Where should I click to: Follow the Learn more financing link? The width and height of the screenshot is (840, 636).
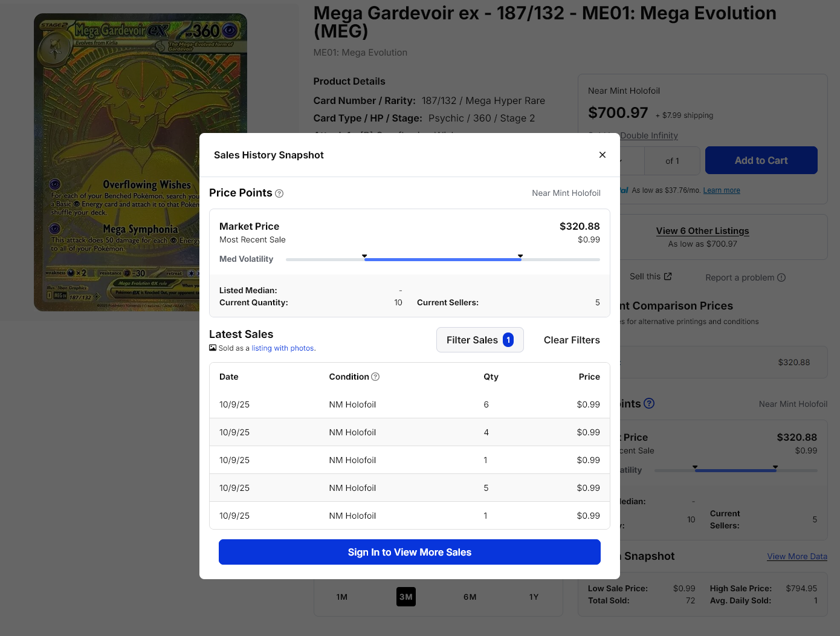click(722, 190)
